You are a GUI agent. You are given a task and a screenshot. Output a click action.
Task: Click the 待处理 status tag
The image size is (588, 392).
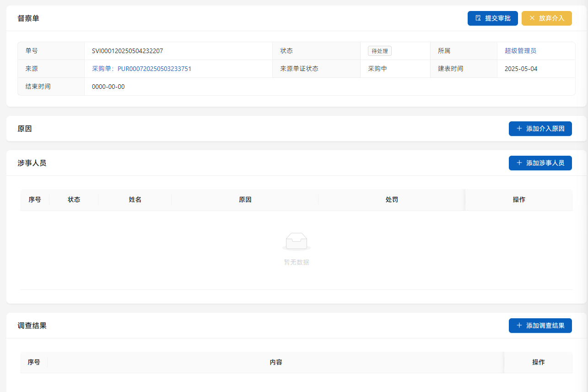(379, 51)
